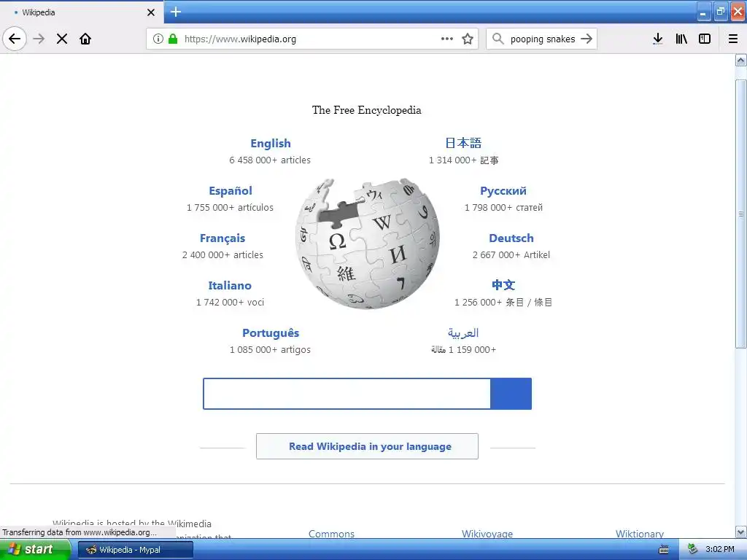Click the vertical scrollbar thumb
Viewport: 747px width, 560px height.
point(741,214)
